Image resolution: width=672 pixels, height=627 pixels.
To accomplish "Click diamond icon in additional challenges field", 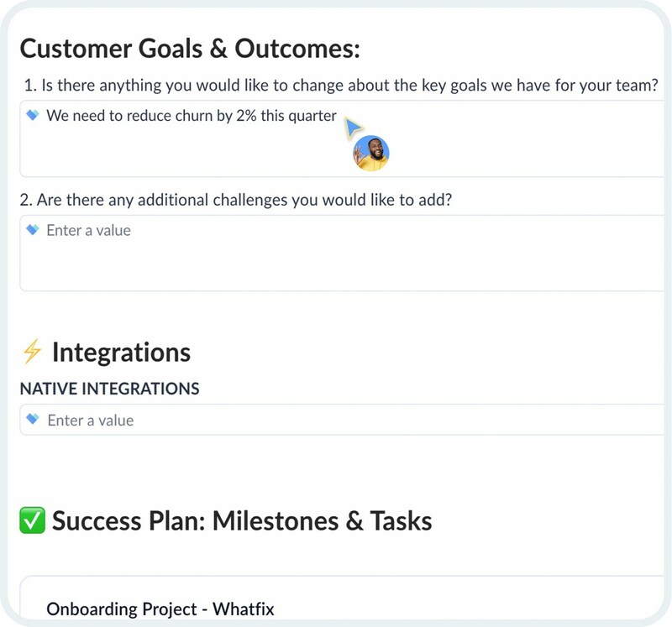I will (x=33, y=229).
